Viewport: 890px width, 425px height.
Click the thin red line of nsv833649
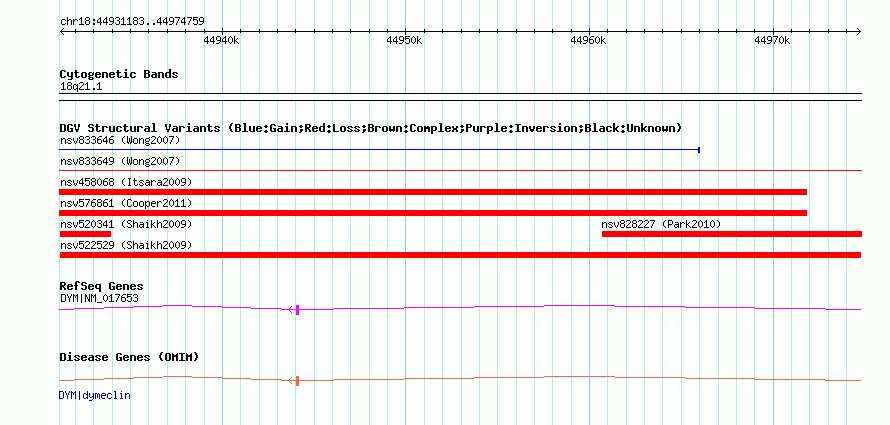461,170
